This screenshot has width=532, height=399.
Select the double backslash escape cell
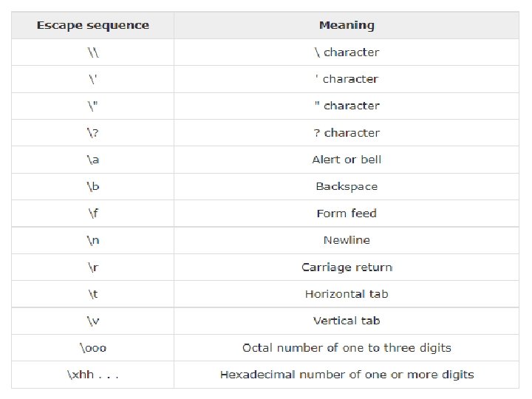[93, 52]
